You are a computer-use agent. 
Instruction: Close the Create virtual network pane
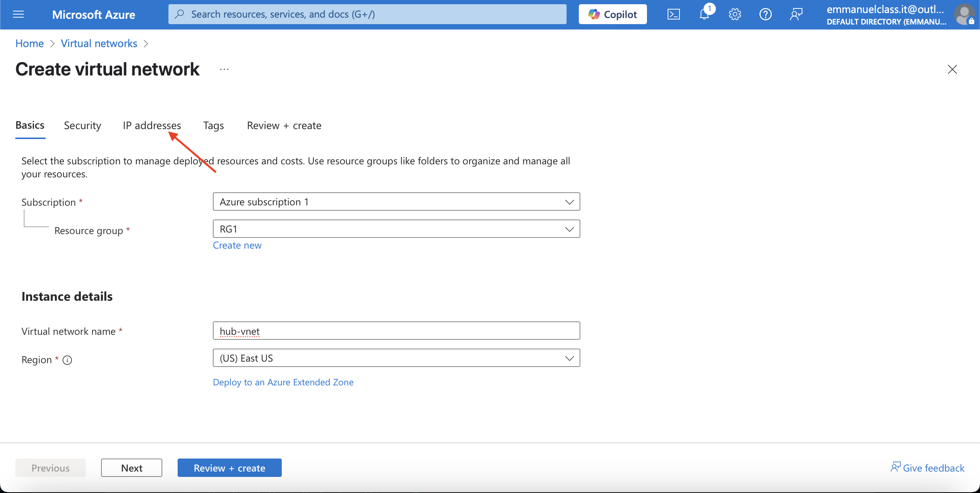click(952, 69)
